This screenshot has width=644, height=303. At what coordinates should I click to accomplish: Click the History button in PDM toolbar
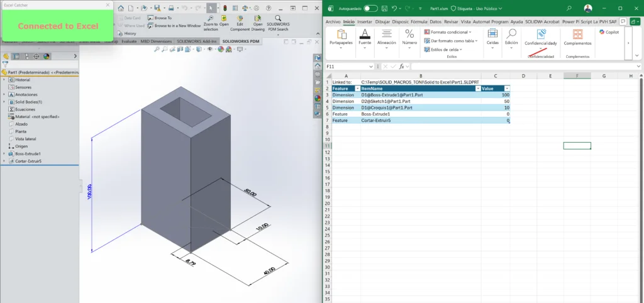(x=127, y=34)
